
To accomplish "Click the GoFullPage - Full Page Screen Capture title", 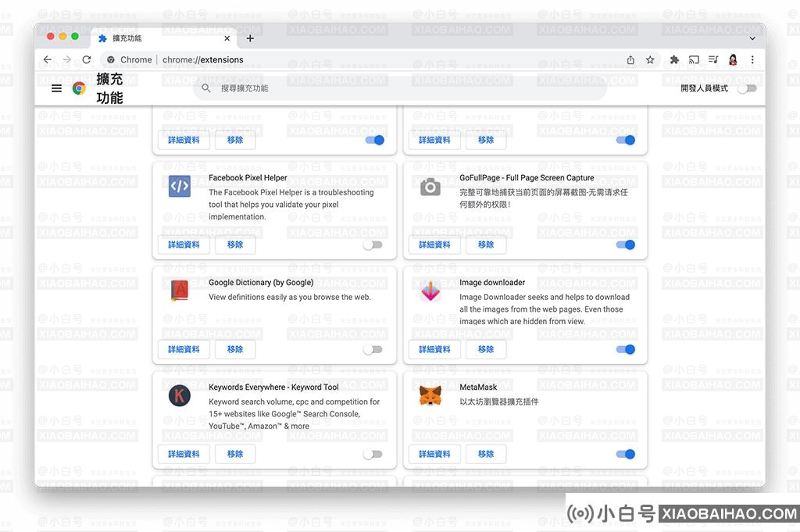I will (527, 178).
